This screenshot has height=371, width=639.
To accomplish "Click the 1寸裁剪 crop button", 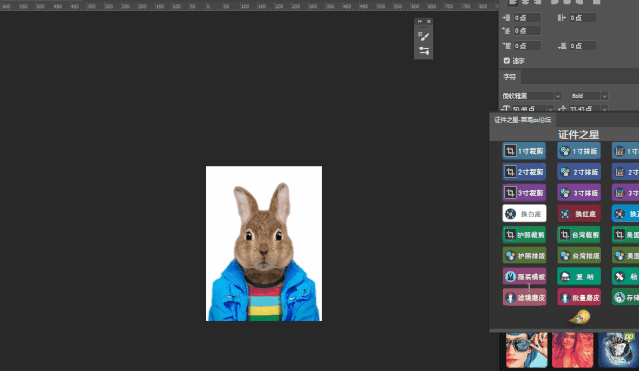I will click(x=524, y=151).
